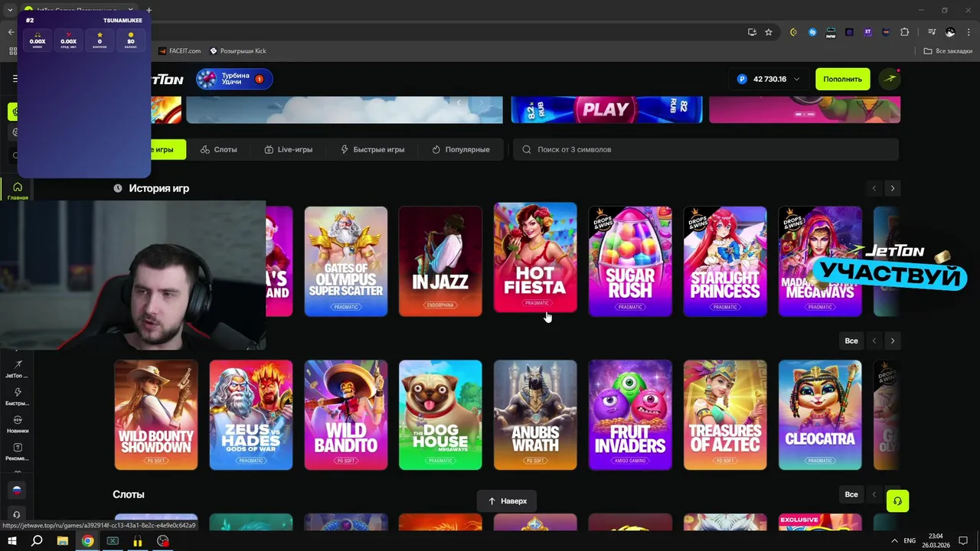Change language via Russian flag icon
The image size is (980, 551).
(17, 491)
